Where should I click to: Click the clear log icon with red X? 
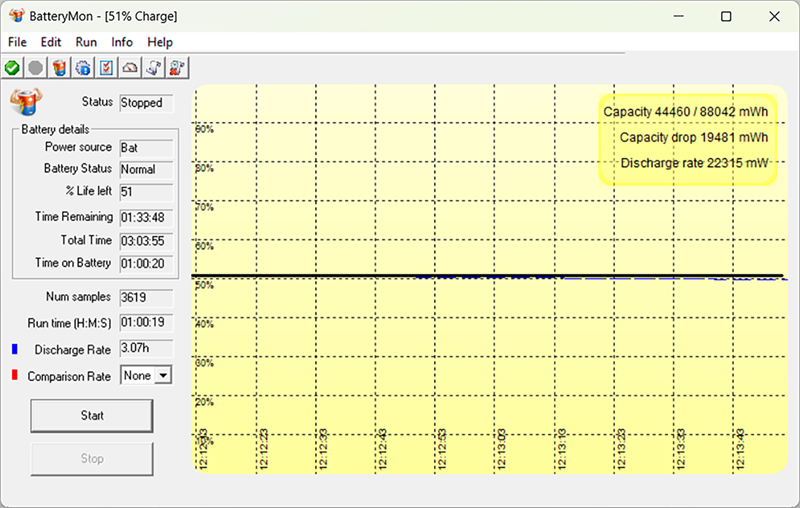177,68
